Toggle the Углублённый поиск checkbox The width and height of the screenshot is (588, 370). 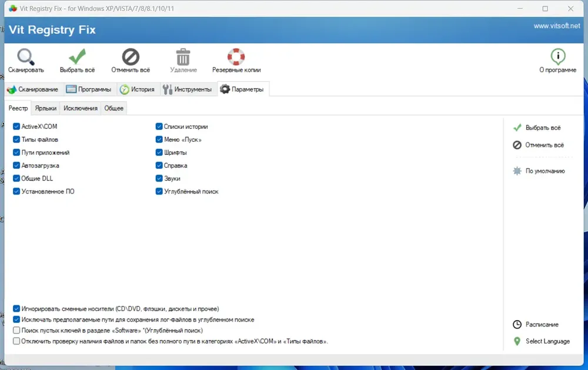pos(159,191)
